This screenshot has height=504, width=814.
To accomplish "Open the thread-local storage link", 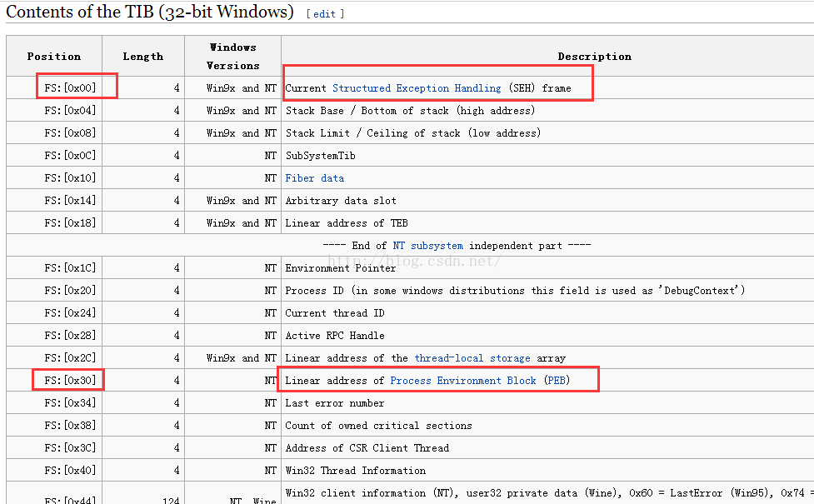I will pos(472,358).
